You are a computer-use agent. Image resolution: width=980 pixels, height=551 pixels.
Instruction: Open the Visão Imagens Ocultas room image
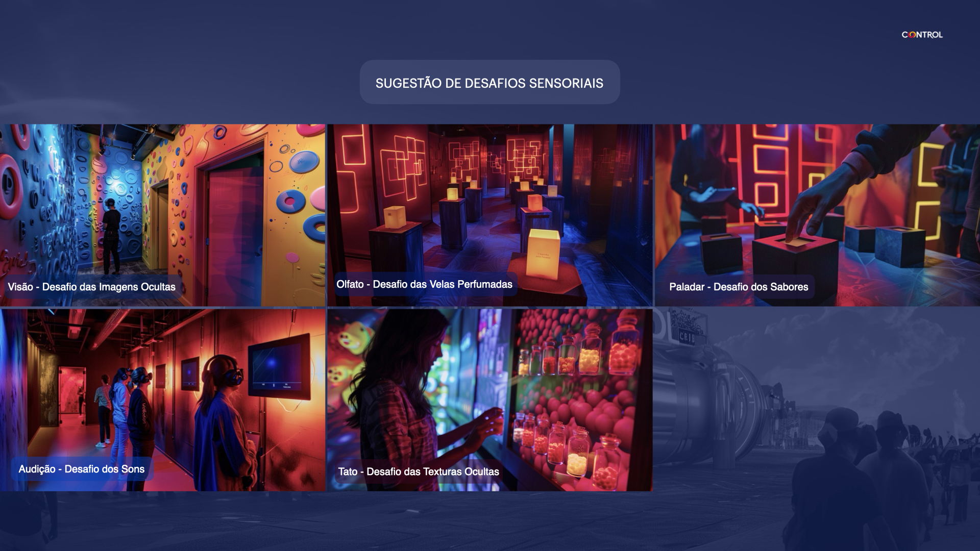162,215
